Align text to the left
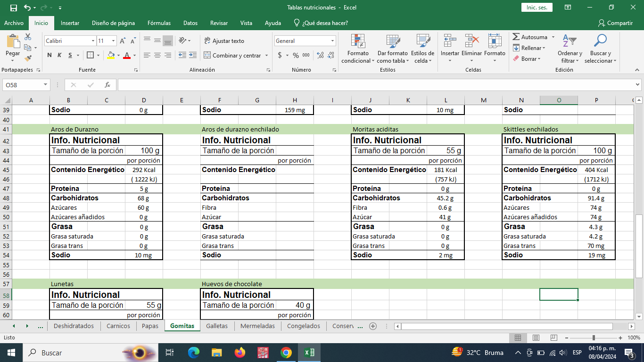The height and width of the screenshot is (362, 644). [x=147, y=55]
